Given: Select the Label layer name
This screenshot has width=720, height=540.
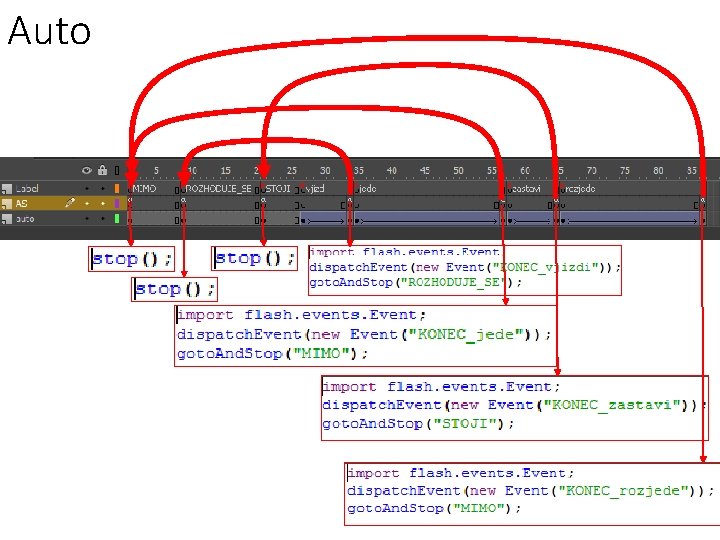Looking at the screenshot, I should tap(27, 188).
